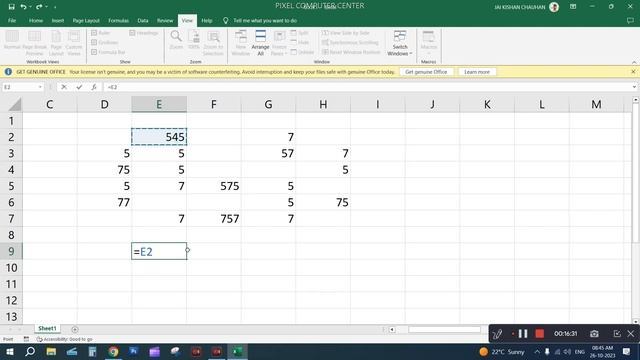Confirm the formula with the checkmark icon
The height and width of the screenshot is (360, 640).
(x=79, y=87)
